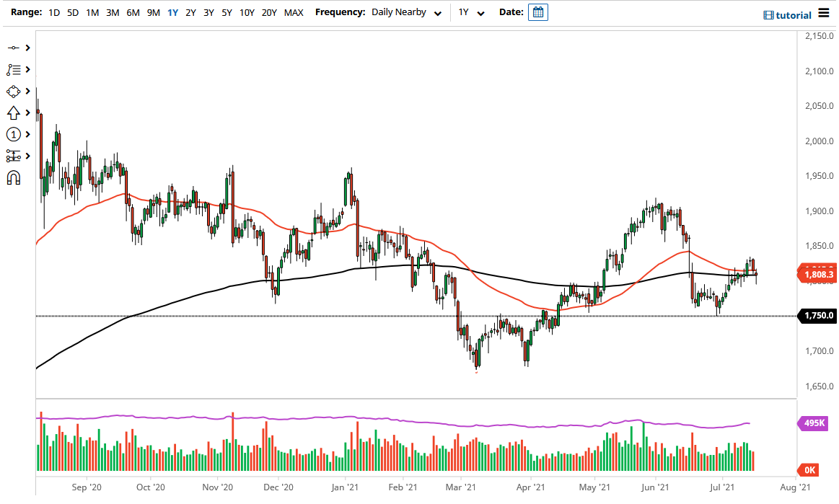Open the Frequency Daily Nearby dropdown
The image size is (839, 504).
407,12
